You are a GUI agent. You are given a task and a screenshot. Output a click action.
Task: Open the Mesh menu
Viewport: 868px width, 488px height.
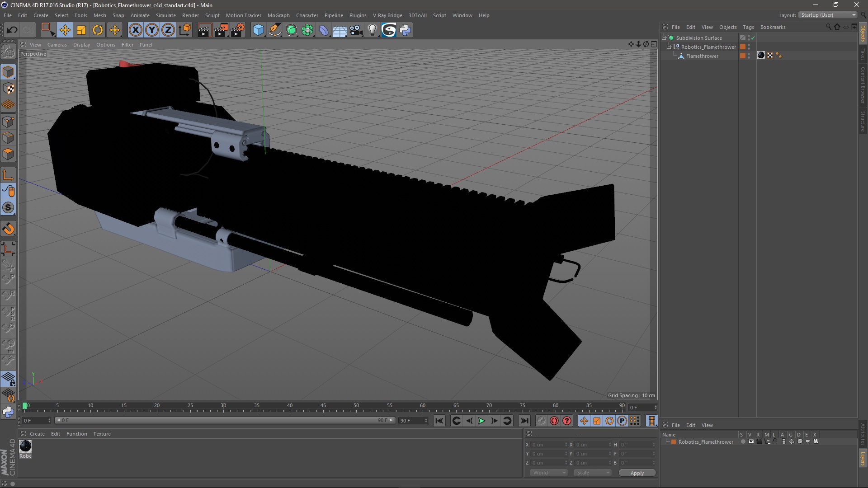99,15
